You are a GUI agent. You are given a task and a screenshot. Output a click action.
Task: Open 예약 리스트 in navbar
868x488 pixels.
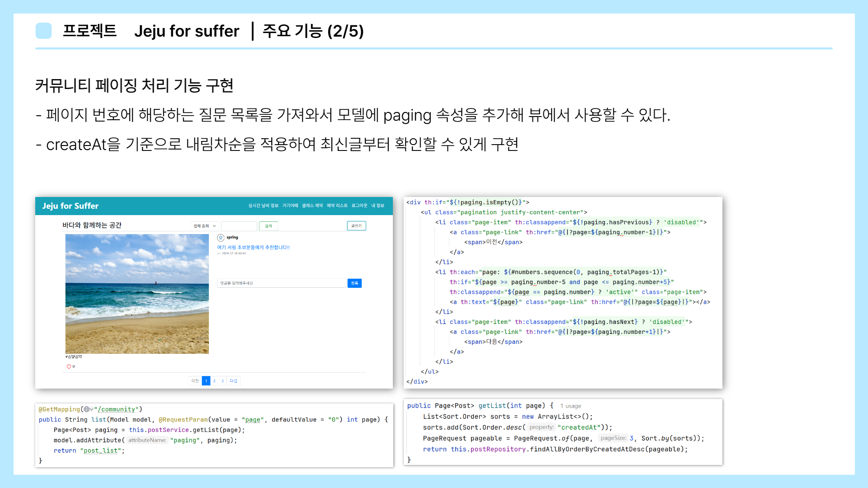pos(337,206)
